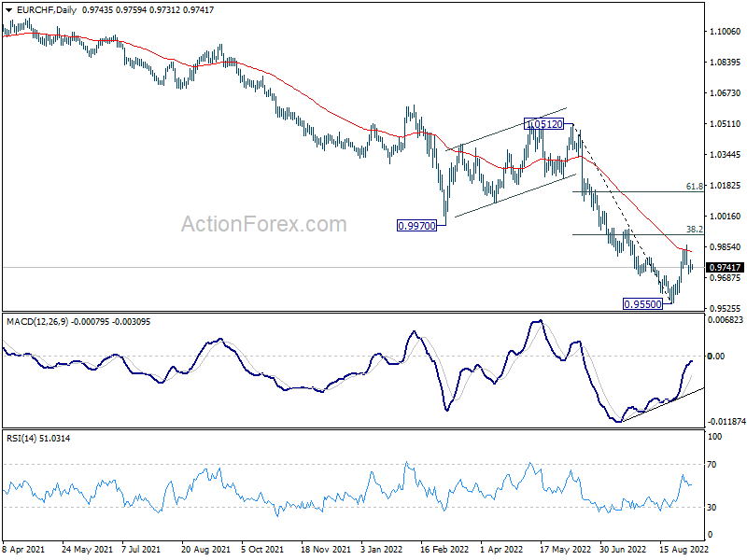The height and width of the screenshot is (560, 747).
Task: Click the ActionForex.com watermark
Action: (x=264, y=224)
